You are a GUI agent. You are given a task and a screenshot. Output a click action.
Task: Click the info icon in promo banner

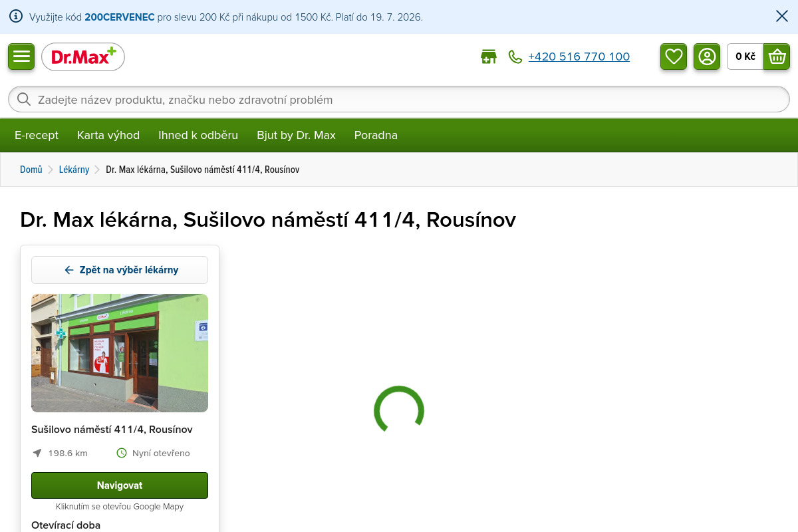coord(16,17)
